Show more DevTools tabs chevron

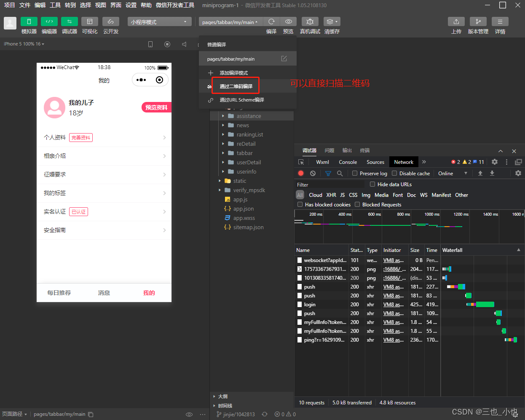coord(424,162)
